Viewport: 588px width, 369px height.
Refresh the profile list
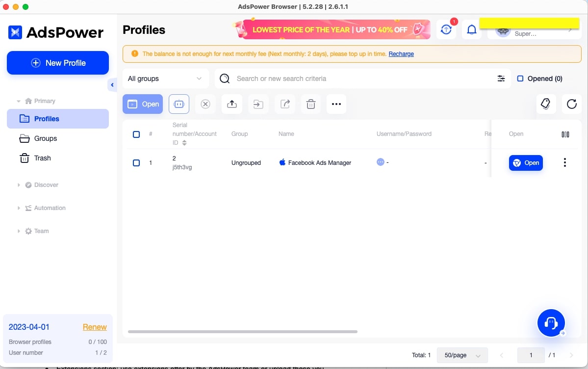571,104
